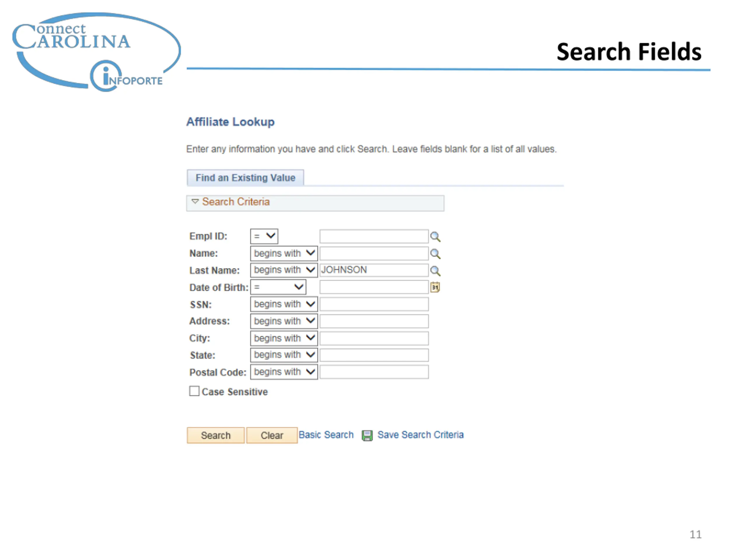This screenshot has width=747, height=560.
Task: Focus the Name text field
Action: tap(374, 253)
